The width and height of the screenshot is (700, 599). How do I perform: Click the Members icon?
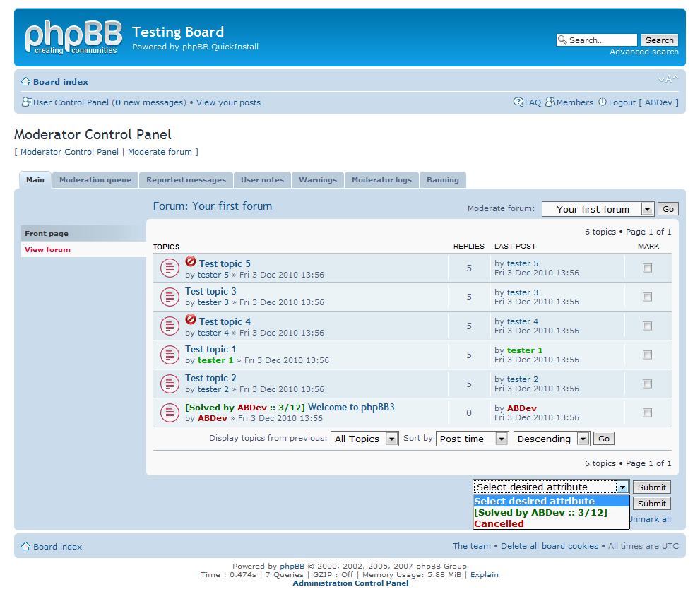tap(550, 102)
